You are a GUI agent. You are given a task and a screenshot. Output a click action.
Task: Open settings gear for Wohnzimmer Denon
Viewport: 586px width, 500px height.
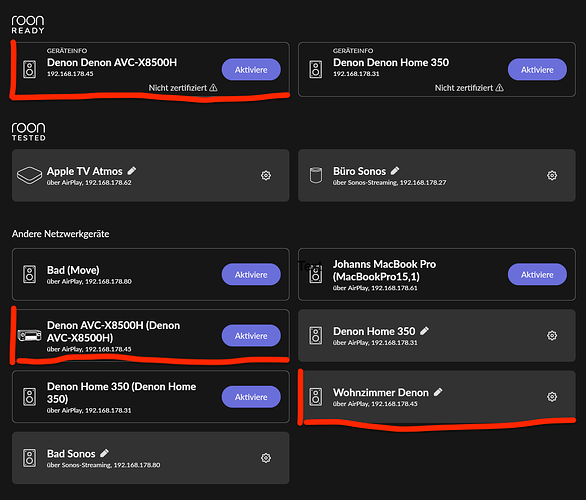[552, 396]
